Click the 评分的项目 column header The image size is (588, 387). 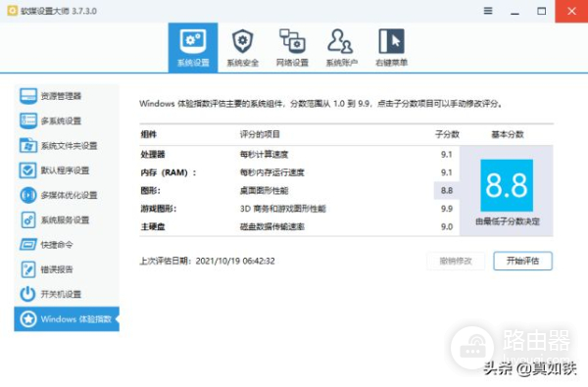(260, 134)
